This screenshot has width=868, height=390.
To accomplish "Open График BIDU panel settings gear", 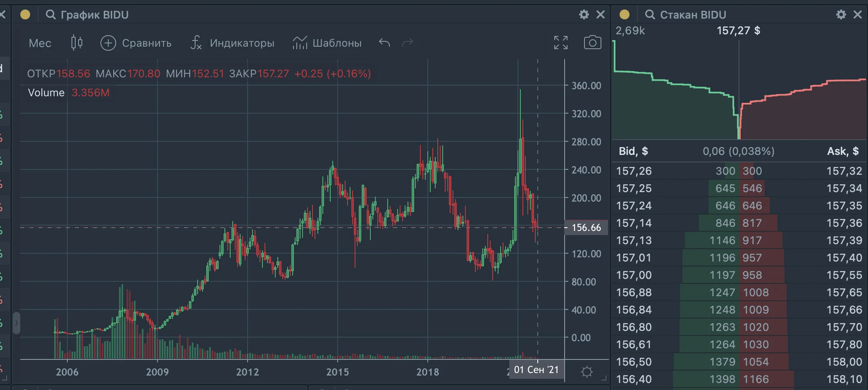I will [x=584, y=15].
